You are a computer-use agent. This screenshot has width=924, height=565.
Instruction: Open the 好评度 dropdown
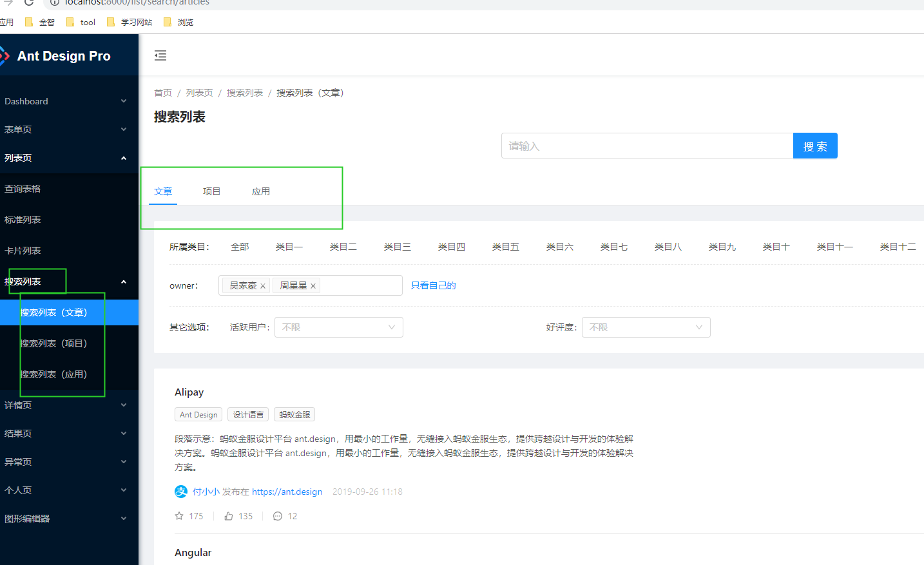(x=646, y=327)
